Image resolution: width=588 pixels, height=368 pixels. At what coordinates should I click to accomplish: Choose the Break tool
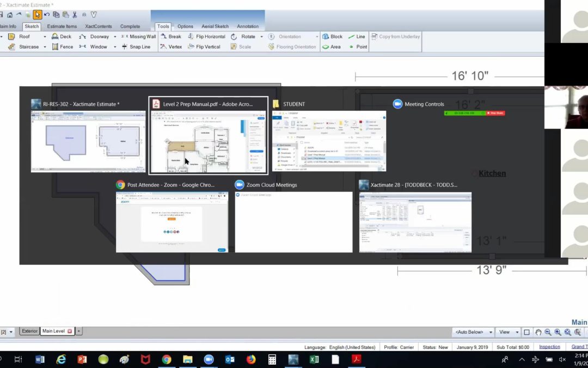[x=170, y=37]
